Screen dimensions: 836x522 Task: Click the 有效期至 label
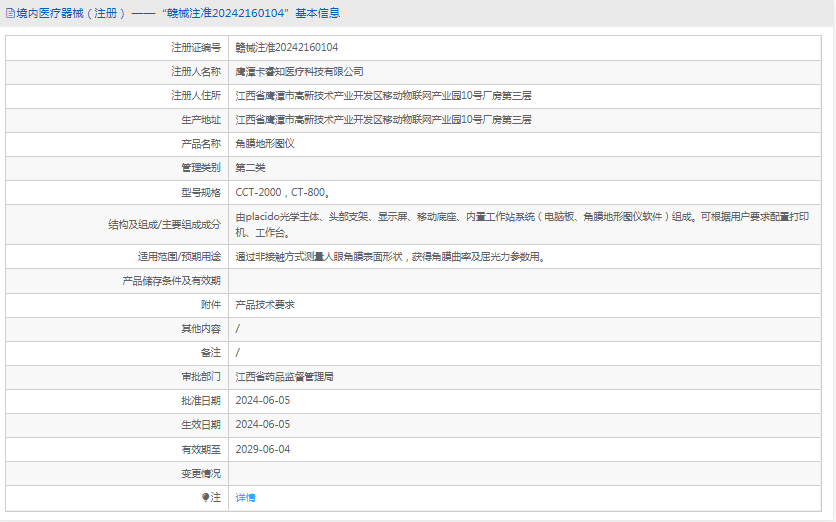(x=200, y=449)
